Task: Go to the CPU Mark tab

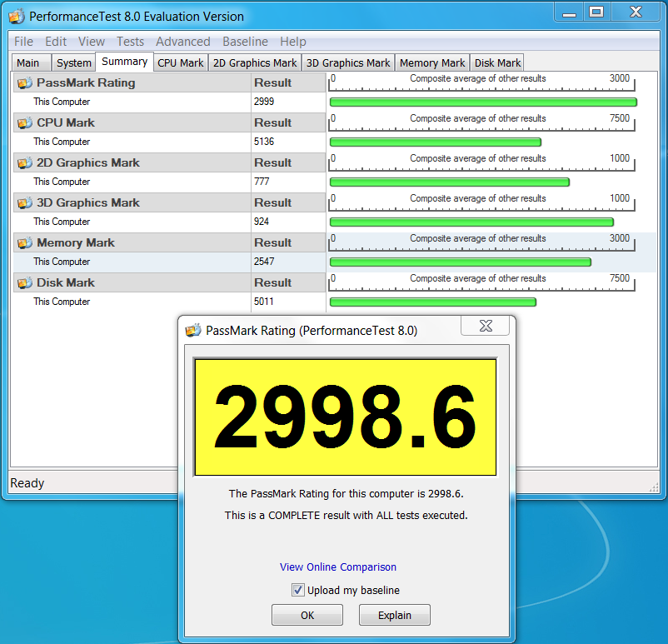Action: pos(181,62)
